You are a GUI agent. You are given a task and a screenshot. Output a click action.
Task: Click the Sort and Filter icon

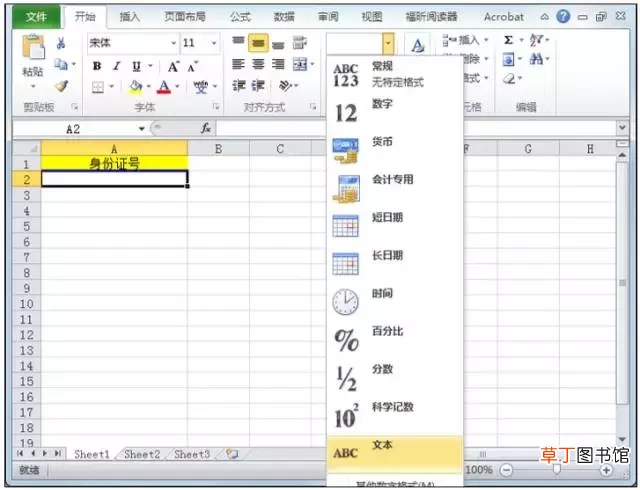[536, 40]
